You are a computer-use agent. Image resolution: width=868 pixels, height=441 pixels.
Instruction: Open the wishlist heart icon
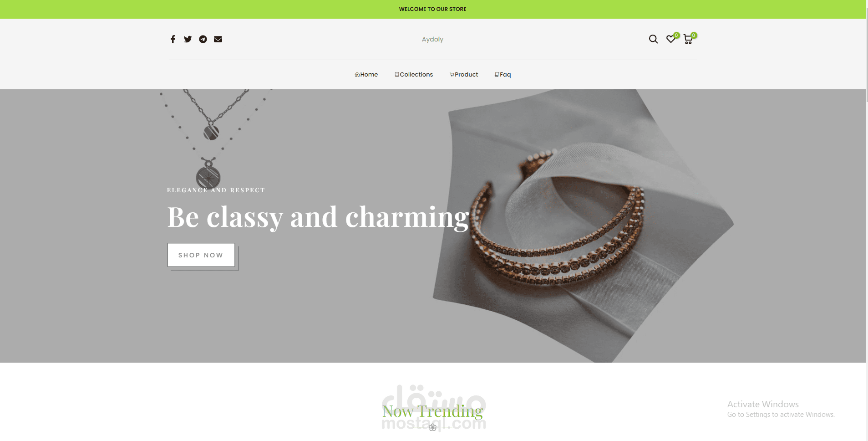pyautogui.click(x=670, y=39)
